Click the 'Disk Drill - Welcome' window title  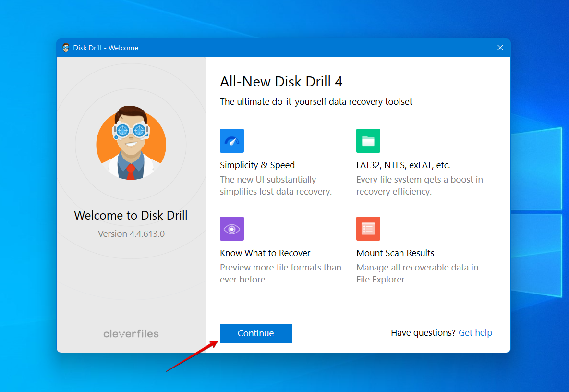click(x=106, y=48)
